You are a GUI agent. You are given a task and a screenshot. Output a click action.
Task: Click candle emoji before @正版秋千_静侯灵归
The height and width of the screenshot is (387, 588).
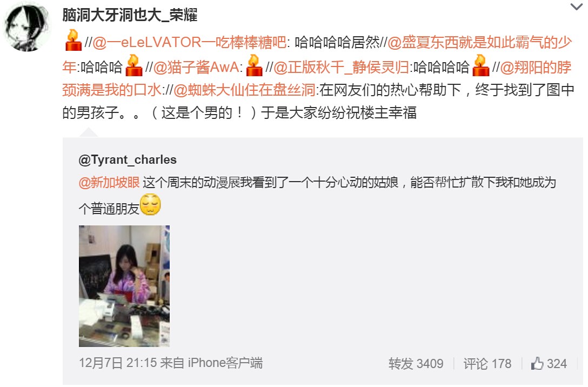tap(254, 65)
